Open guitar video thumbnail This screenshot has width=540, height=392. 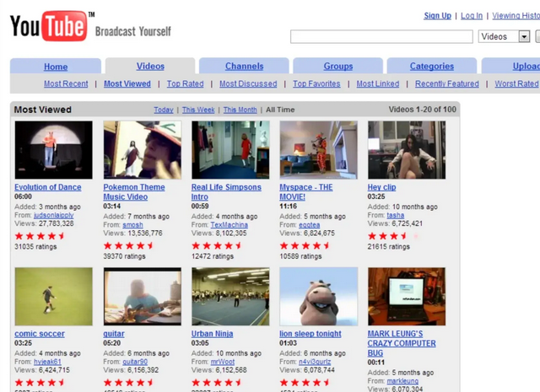[143, 297]
